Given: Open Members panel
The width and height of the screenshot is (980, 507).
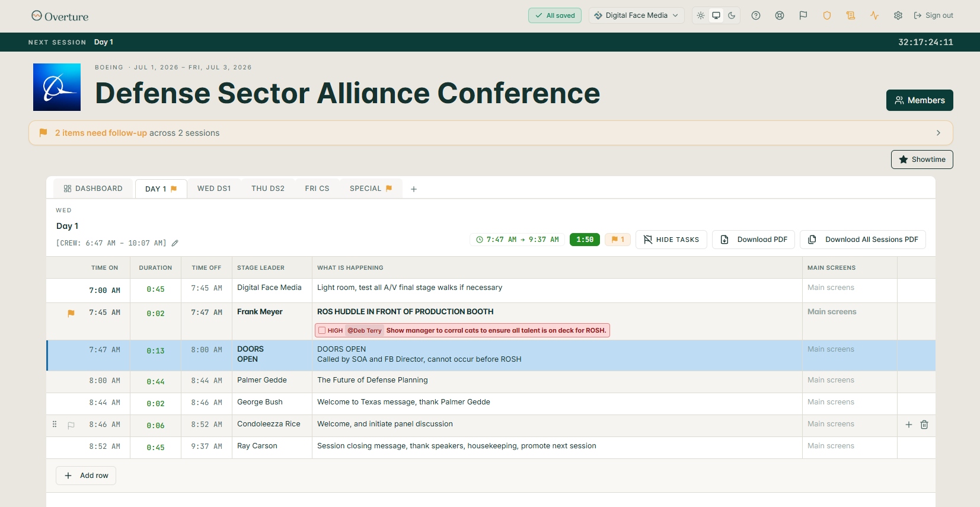Looking at the screenshot, I should pos(920,100).
